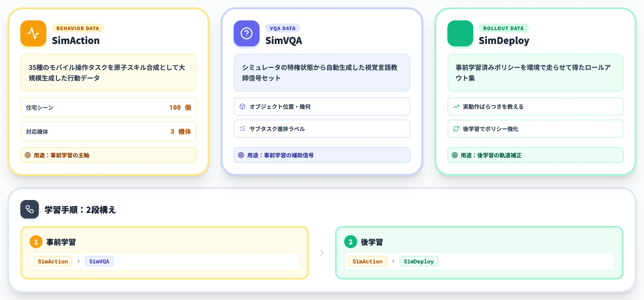Click the オブジェクト位置・幾何 text
Viewport: 644px width, 300px height.
tap(280, 107)
